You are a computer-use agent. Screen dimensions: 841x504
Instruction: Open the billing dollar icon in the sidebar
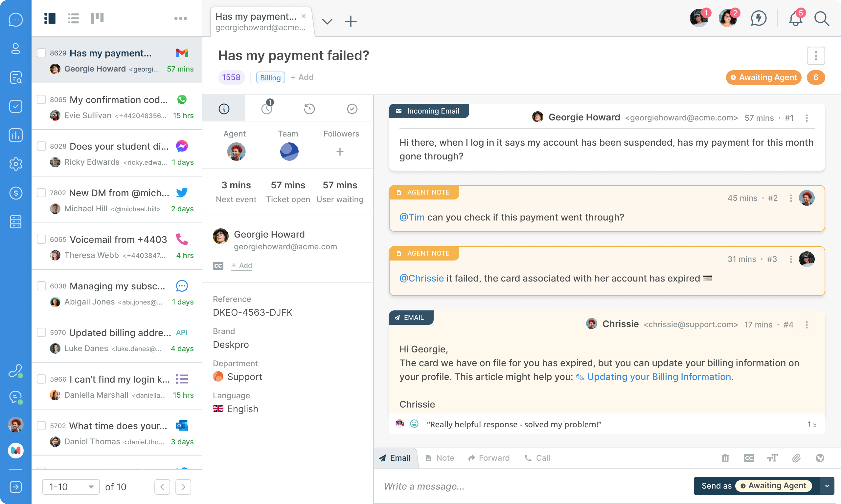coord(16,193)
